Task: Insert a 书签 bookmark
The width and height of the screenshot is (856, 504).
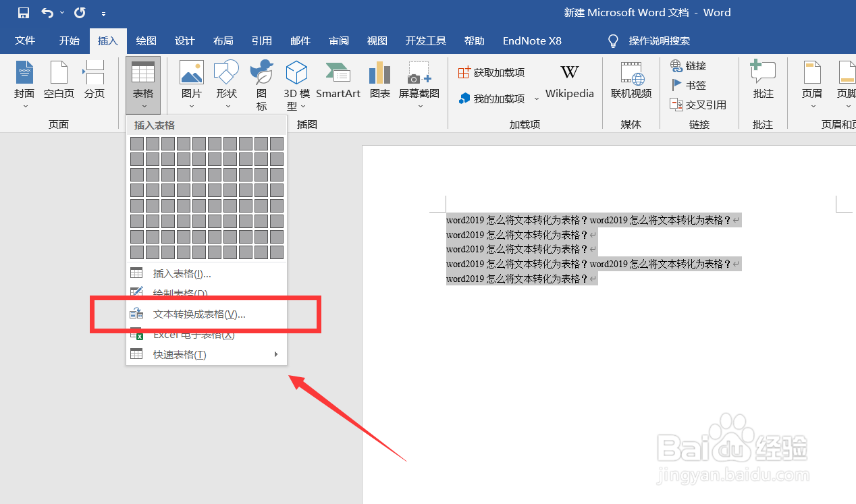Action: [x=688, y=85]
